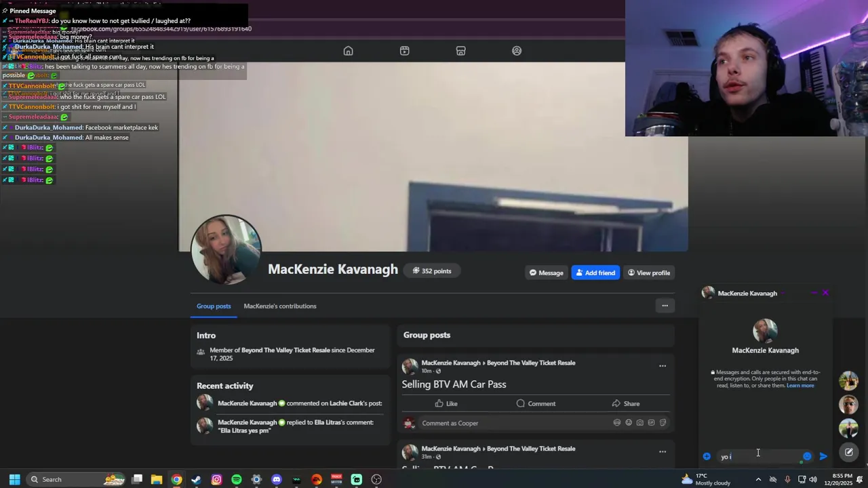Open chat header dropdown next to MacKenzie Kavanagh
Image resolution: width=868 pixels, height=488 pixels.
tap(783, 293)
